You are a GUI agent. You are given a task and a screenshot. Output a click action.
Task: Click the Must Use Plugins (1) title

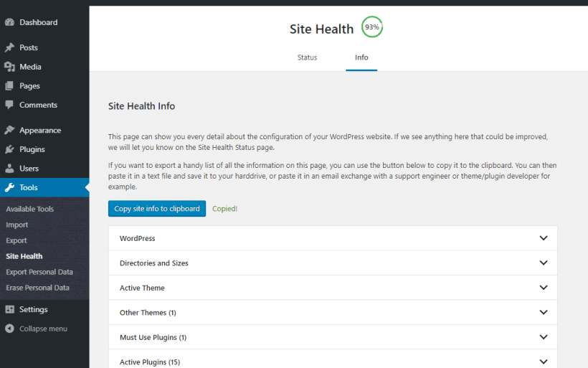pos(153,337)
